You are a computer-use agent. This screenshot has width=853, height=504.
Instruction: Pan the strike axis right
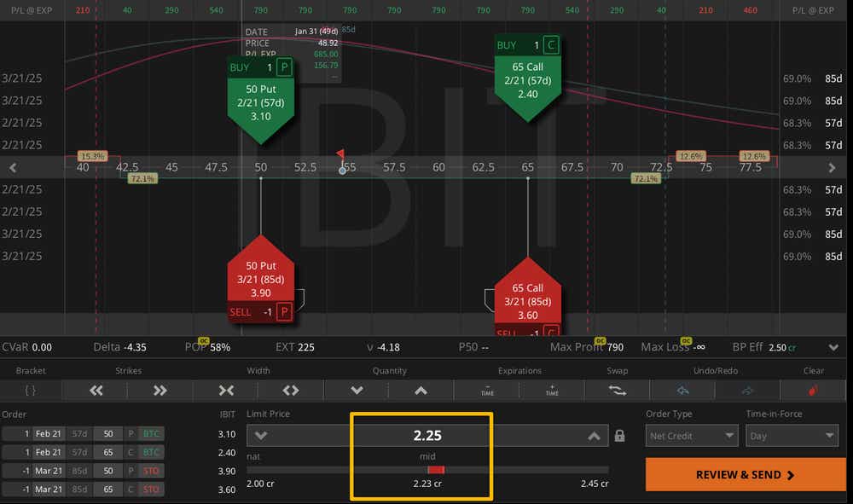coord(832,167)
